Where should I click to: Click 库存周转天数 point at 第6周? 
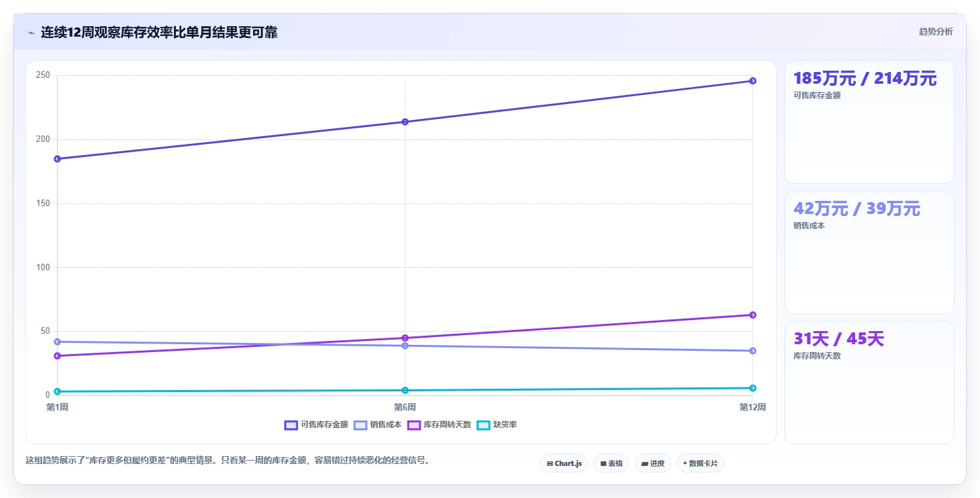tap(405, 338)
